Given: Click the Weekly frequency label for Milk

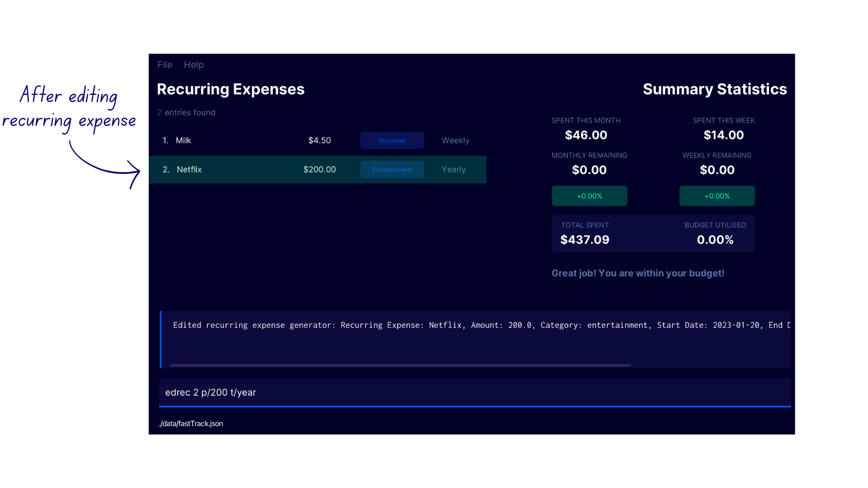Looking at the screenshot, I should click(x=455, y=141).
